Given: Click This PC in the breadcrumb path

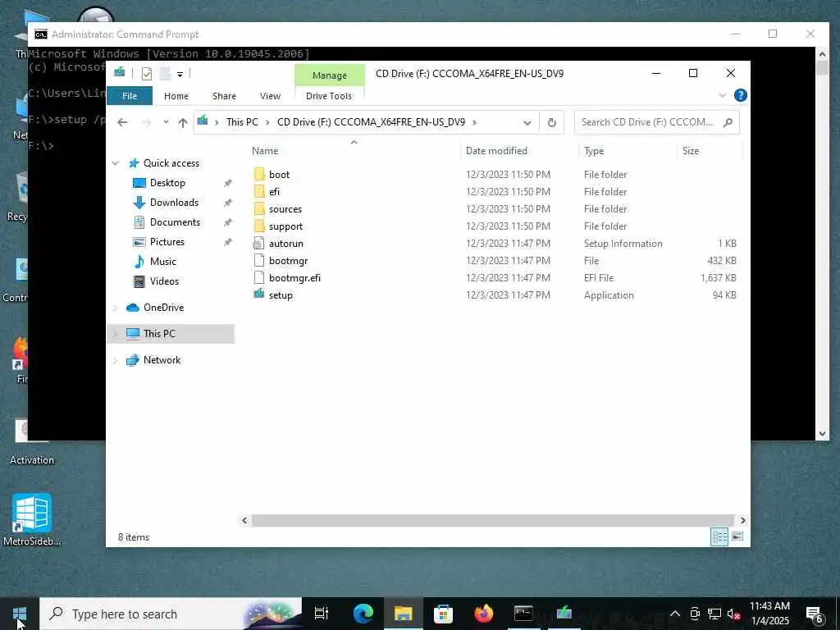Looking at the screenshot, I should click(x=242, y=122).
